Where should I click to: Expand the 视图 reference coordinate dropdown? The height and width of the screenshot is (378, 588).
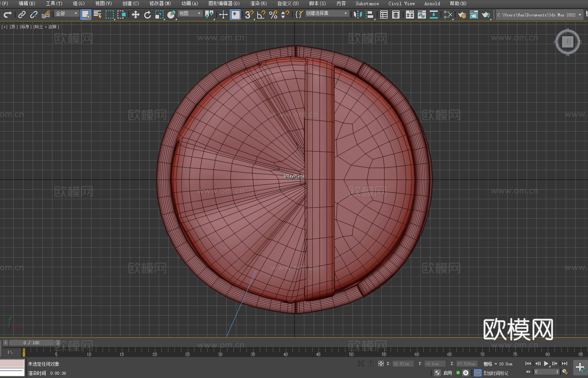(190, 14)
